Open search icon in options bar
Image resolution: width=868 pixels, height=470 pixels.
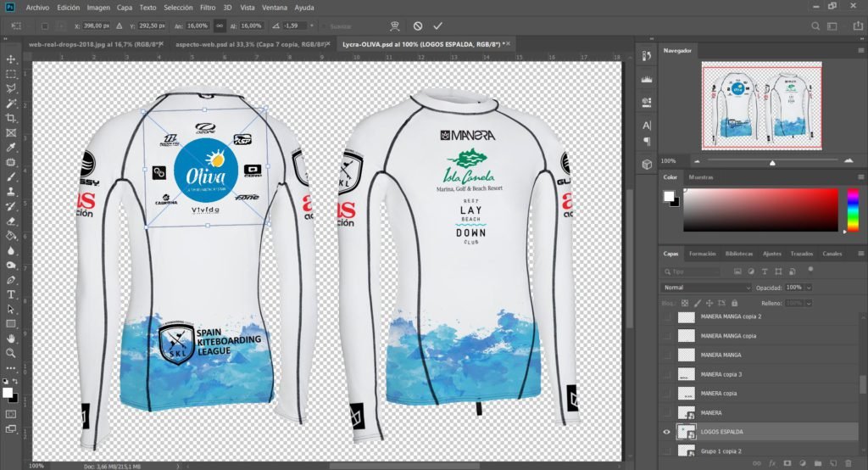tap(815, 26)
